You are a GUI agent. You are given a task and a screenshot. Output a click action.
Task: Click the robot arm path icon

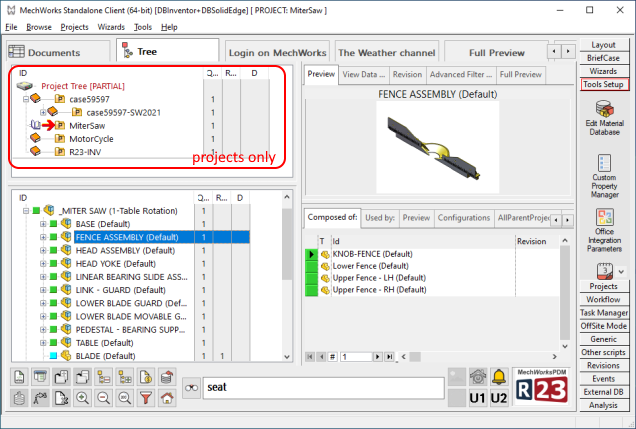tap(40, 398)
